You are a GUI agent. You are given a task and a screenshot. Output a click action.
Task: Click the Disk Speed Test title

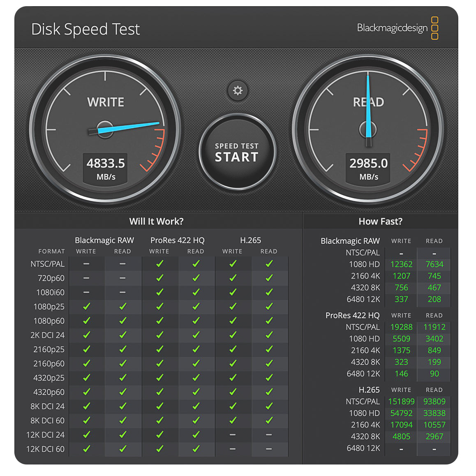click(x=85, y=29)
